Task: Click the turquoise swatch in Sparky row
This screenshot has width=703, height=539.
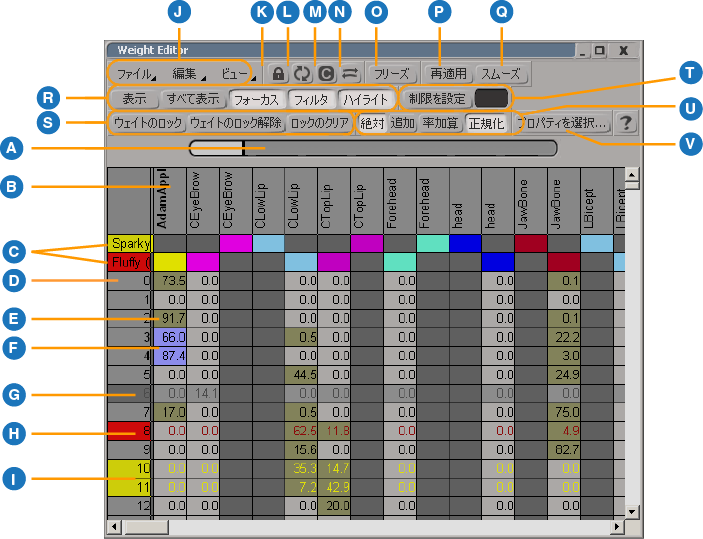Action: pos(433,243)
